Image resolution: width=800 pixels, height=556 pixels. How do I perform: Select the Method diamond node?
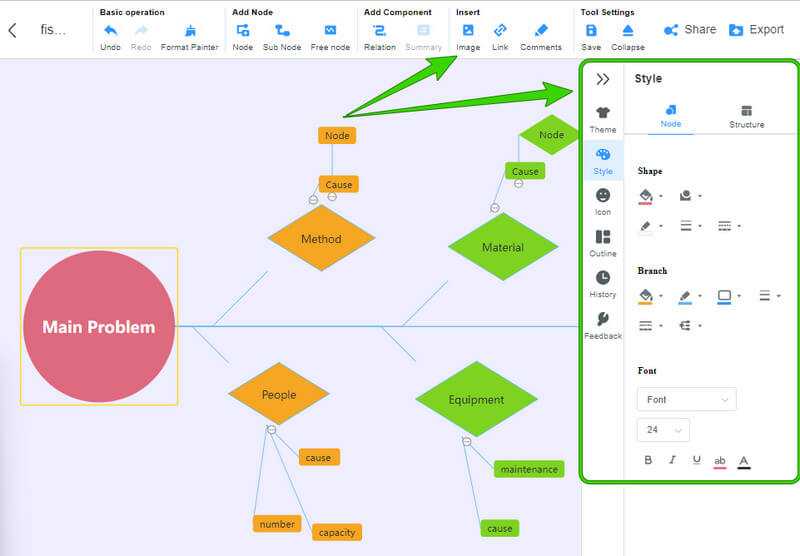point(321,238)
